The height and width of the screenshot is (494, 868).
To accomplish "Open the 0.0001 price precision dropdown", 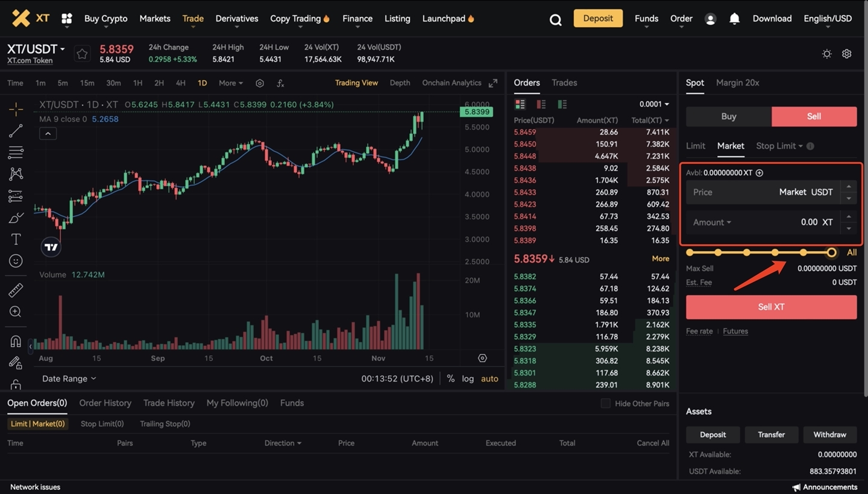I will 654,104.
